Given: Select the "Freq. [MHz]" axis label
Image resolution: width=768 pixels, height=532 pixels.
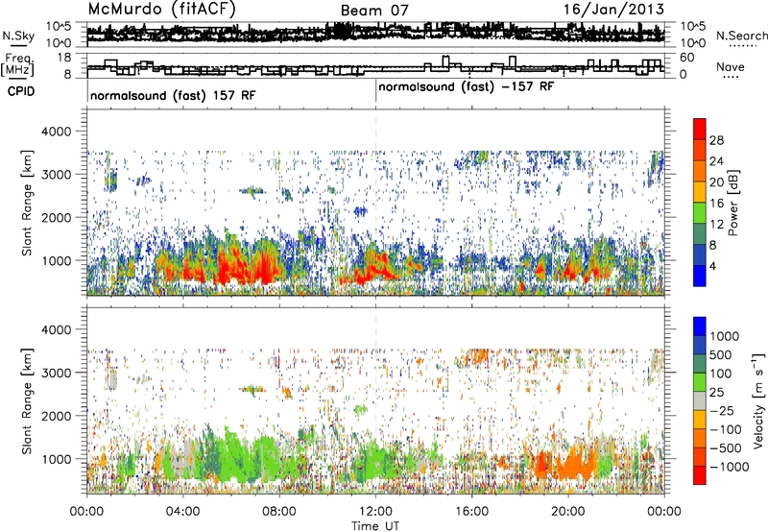Looking at the screenshot, I should (x=17, y=65).
